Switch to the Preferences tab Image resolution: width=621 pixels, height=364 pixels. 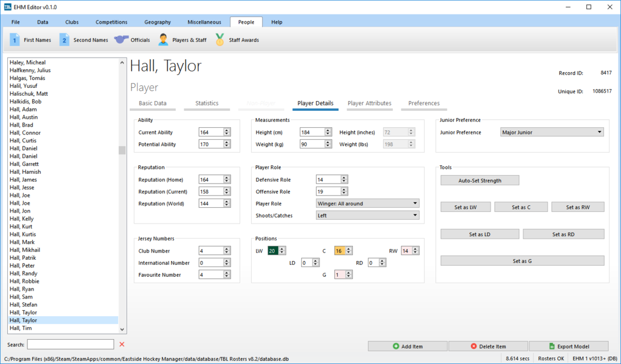pos(424,104)
